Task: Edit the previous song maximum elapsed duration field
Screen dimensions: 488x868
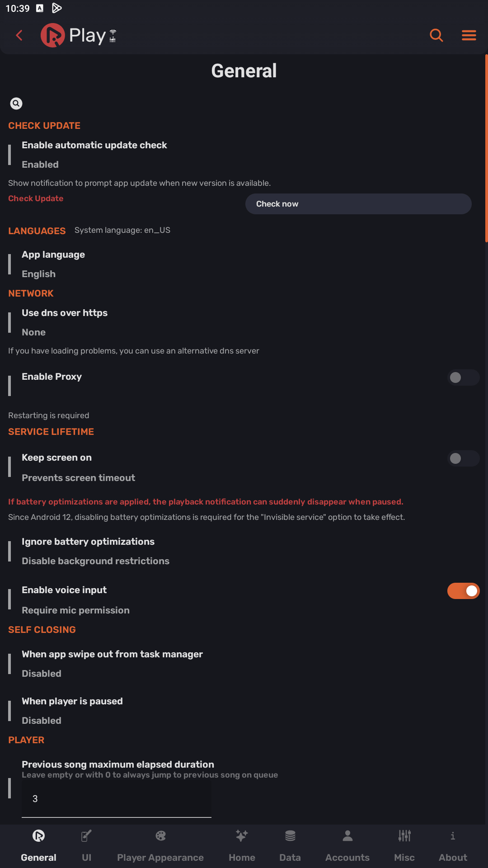Action: click(x=116, y=799)
